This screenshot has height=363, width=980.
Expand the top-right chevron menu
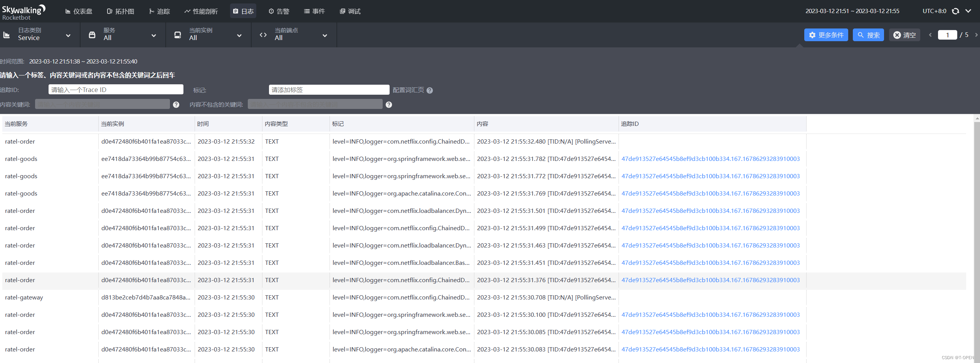click(x=968, y=11)
